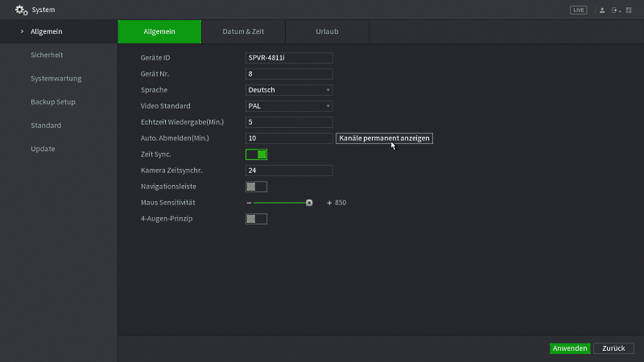The height and width of the screenshot is (362, 644).
Task: Enable the Navigationsleiste toggle
Action: [x=256, y=187]
